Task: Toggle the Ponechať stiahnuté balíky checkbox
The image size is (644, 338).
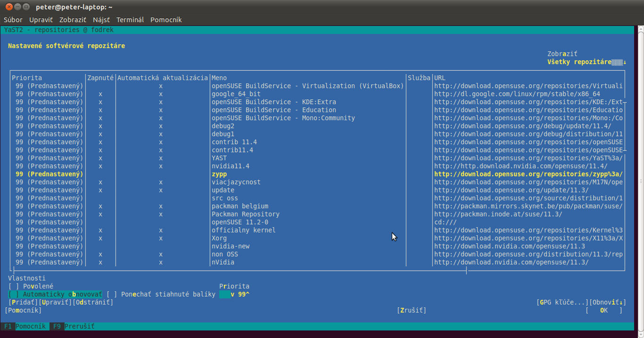Action: [161, 294]
